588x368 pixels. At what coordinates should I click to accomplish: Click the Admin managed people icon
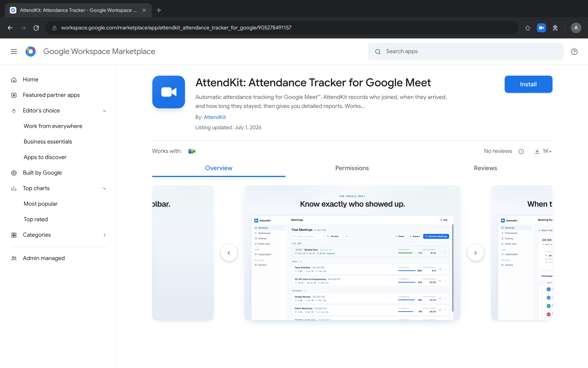pos(14,258)
